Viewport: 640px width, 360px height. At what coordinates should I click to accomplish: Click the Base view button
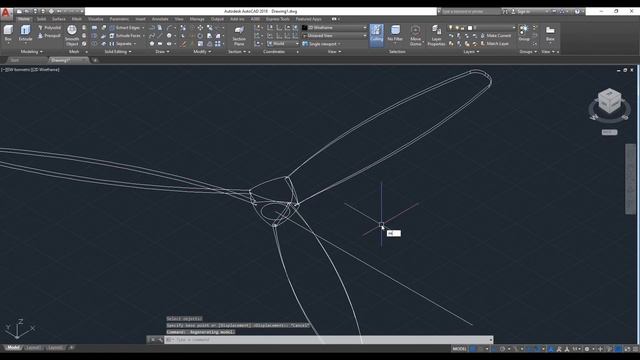[550, 33]
